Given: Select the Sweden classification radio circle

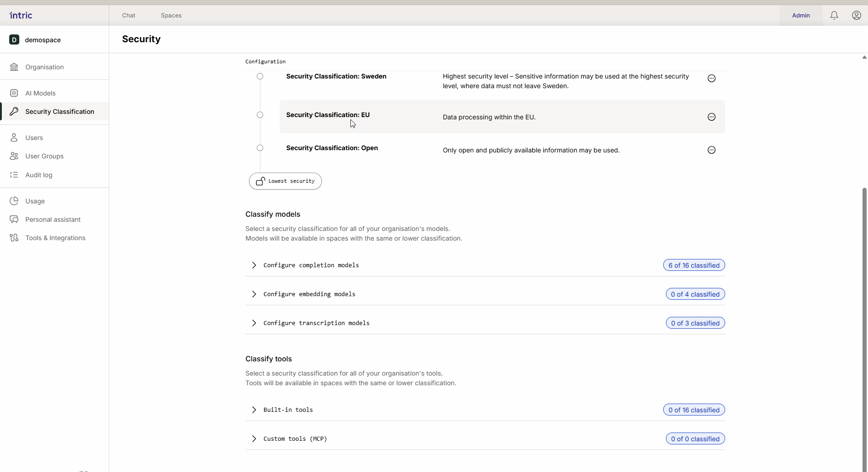Looking at the screenshot, I should 260,77.
